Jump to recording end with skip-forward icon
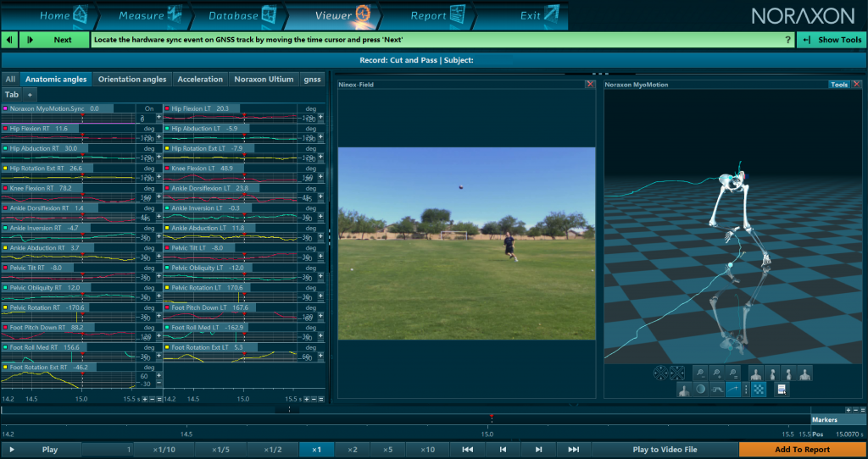 [x=574, y=450]
